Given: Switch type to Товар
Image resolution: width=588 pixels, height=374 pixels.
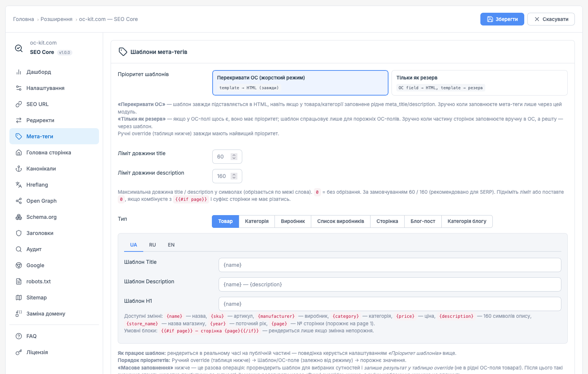Looking at the screenshot, I should (225, 221).
